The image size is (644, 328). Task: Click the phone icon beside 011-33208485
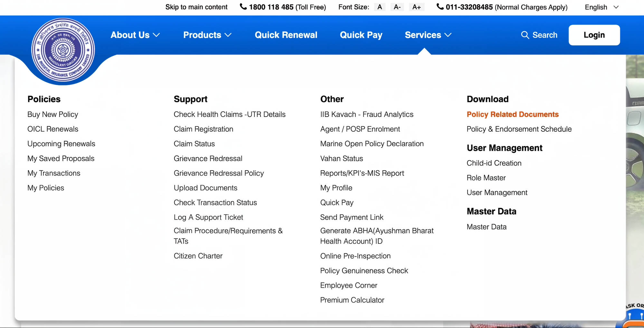[440, 7]
